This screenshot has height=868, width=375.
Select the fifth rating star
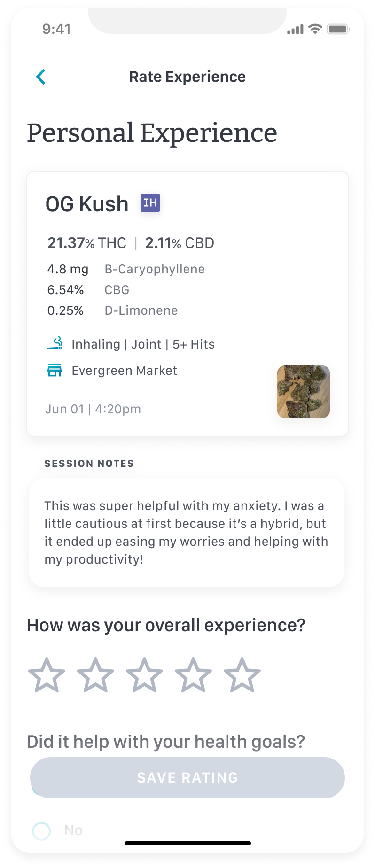pos(242,675)
